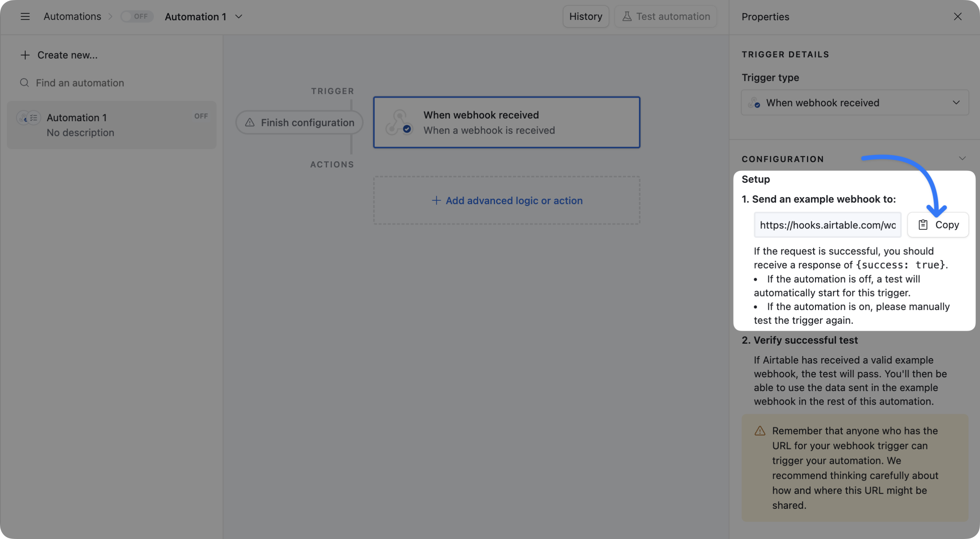The image size is (980, 539).
Task: Select the When webhook received trigger card
Action: click(506, 123)
